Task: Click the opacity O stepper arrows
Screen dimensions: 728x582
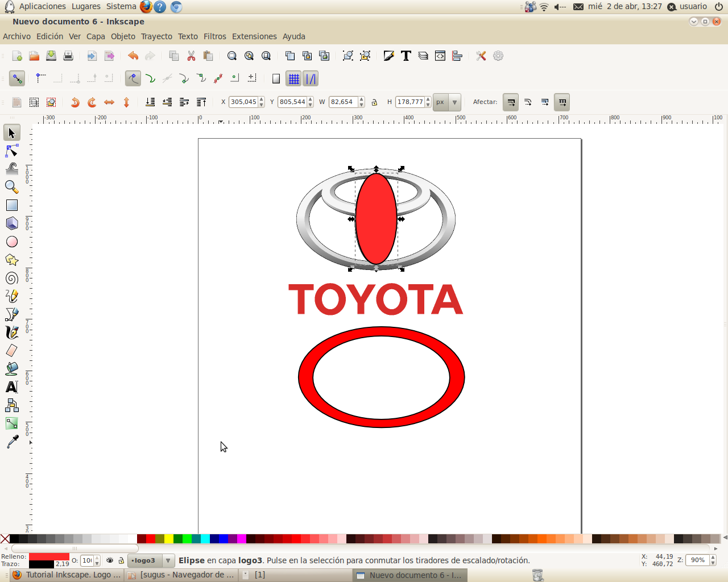Action: click(97, 560)
